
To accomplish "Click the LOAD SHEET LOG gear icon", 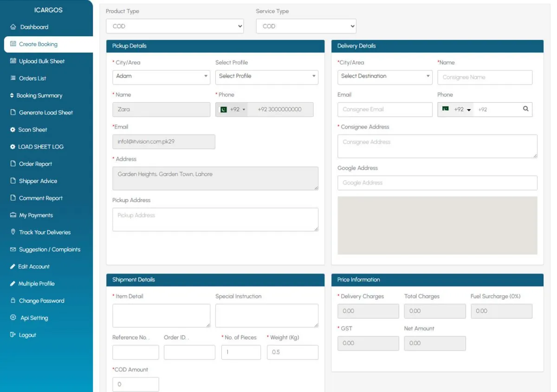I will pos(13,147).
